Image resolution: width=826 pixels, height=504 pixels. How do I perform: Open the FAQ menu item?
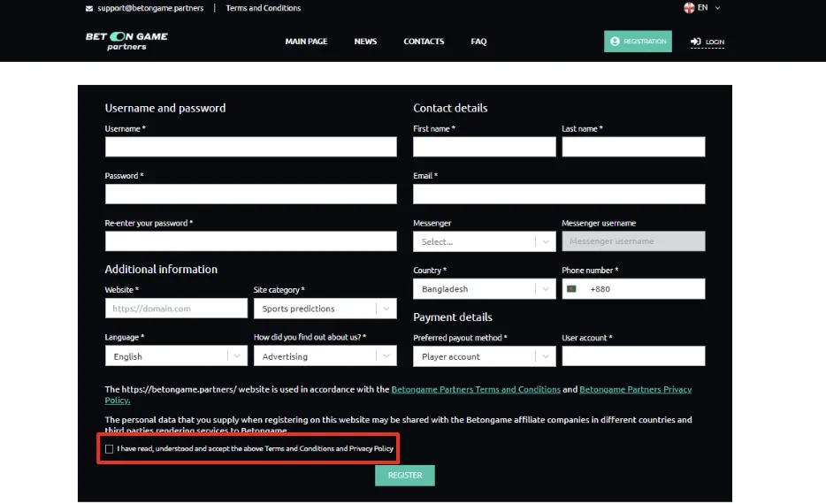[478, 42]
